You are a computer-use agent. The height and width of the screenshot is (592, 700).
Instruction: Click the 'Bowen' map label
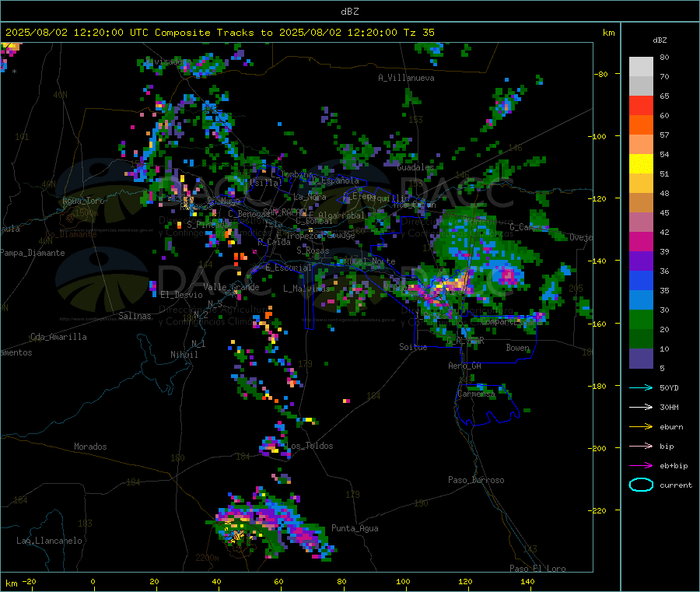click(517, 348)
